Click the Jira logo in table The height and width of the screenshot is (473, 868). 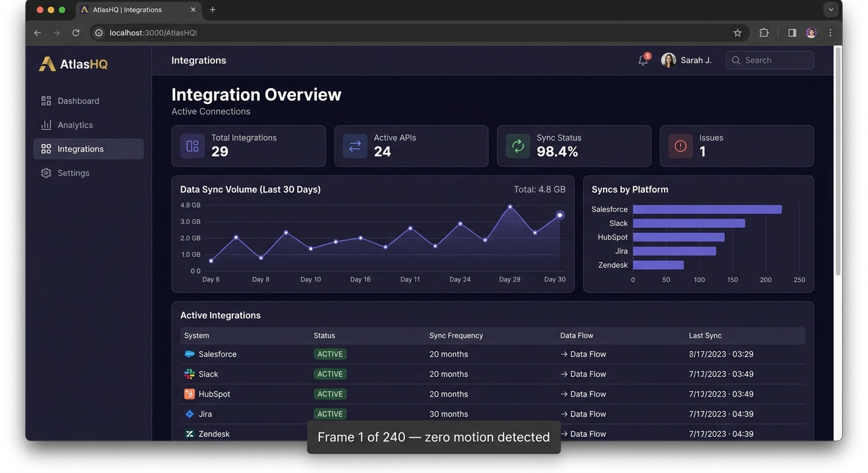pyautogui.click(x=189, y=414)
